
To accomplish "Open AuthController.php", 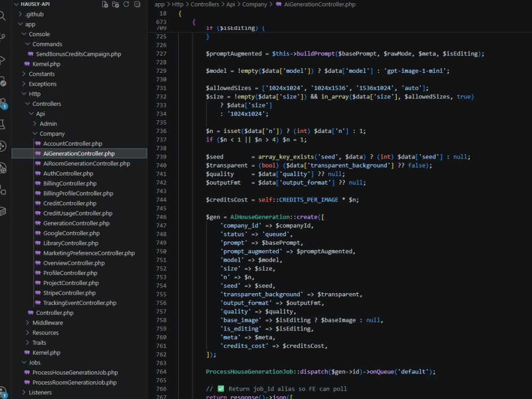I will [x=68, y=173].
